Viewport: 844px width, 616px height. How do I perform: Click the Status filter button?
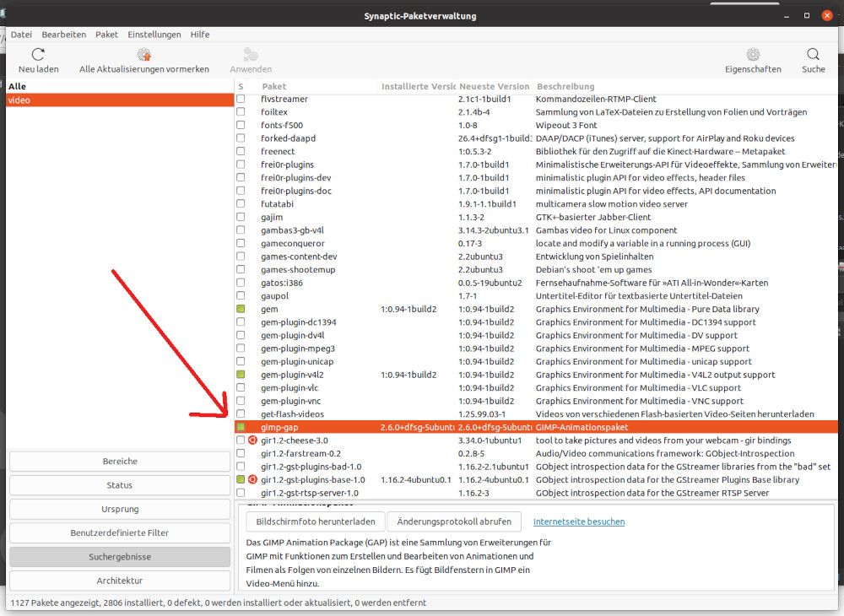(x=120, y=485)
